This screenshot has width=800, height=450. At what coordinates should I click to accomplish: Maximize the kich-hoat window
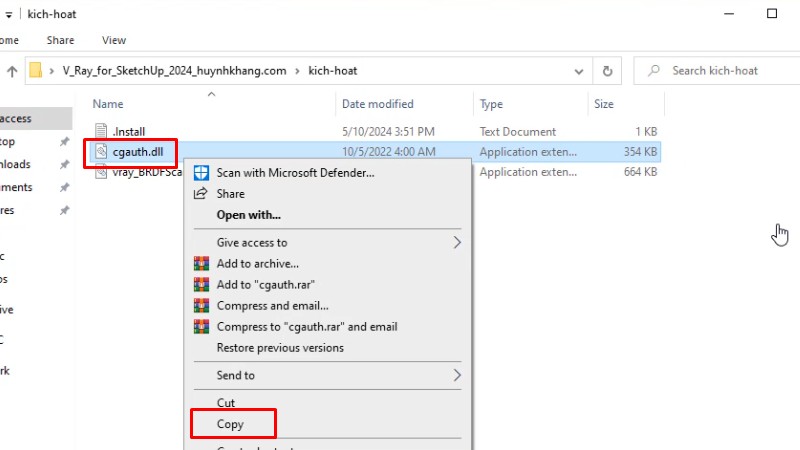tap(772, 14)
